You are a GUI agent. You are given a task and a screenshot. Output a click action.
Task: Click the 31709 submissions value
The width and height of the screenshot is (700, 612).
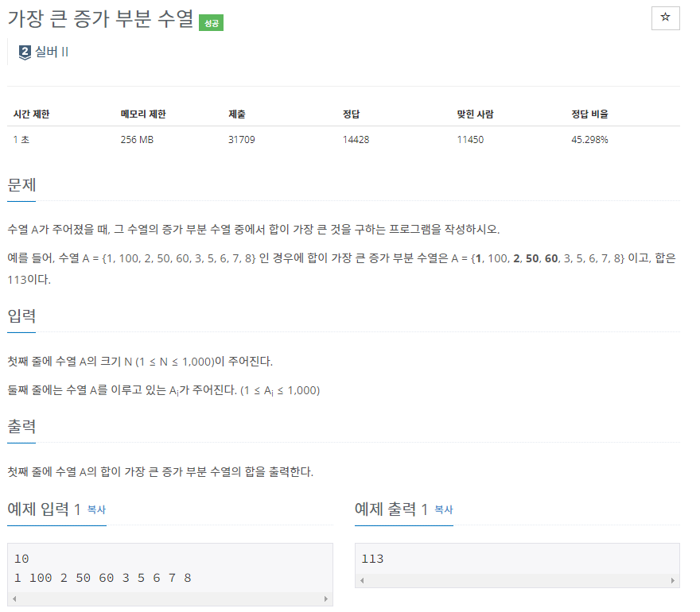click(x=242, y=140)
